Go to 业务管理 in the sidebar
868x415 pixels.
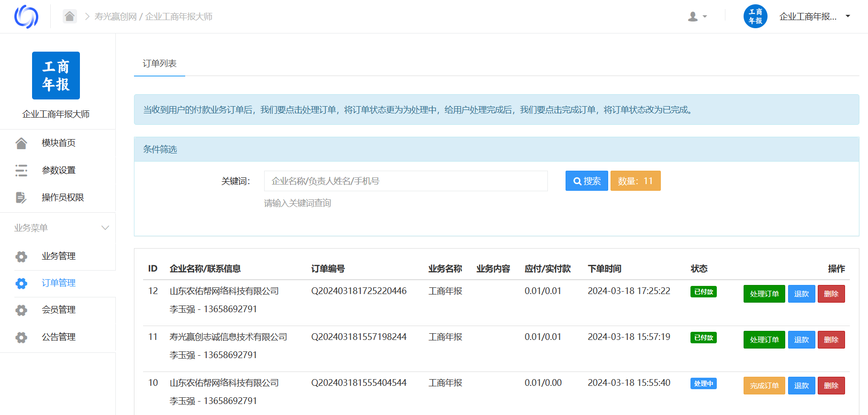point(58,256)
